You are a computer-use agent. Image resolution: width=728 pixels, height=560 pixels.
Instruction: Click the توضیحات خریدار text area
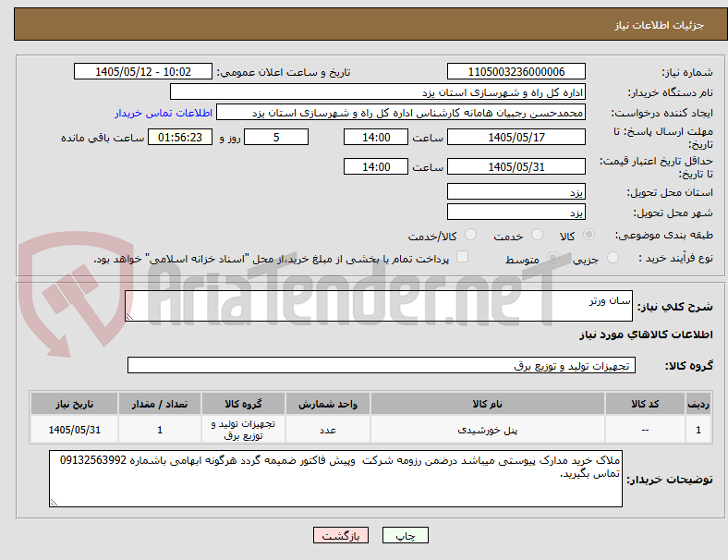coord(335,479)
